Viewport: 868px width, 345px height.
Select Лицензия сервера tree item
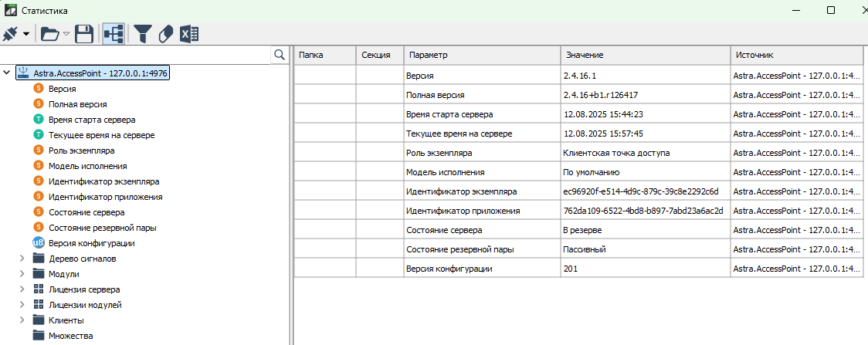tap(83, 289)
